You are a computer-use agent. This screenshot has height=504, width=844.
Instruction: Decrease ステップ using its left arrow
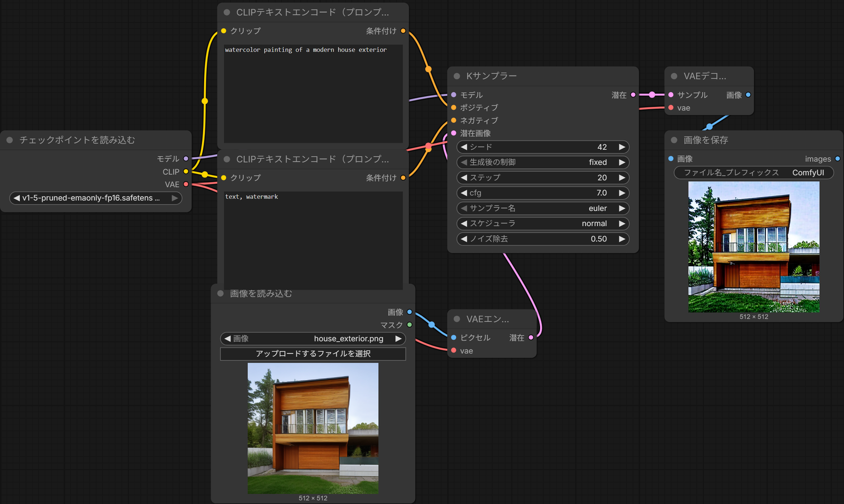point(464,178)
